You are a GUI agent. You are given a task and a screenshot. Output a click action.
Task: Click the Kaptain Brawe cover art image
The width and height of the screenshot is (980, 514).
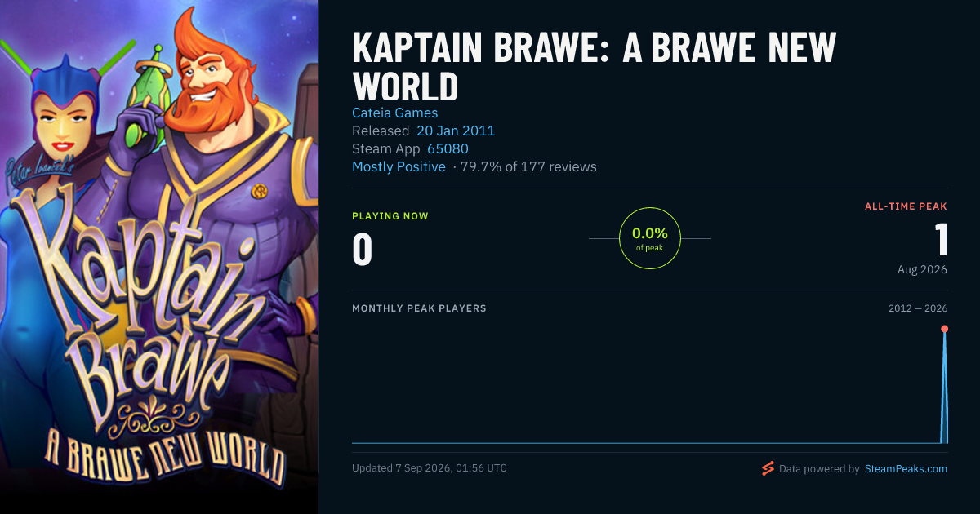tap(159, 257)
